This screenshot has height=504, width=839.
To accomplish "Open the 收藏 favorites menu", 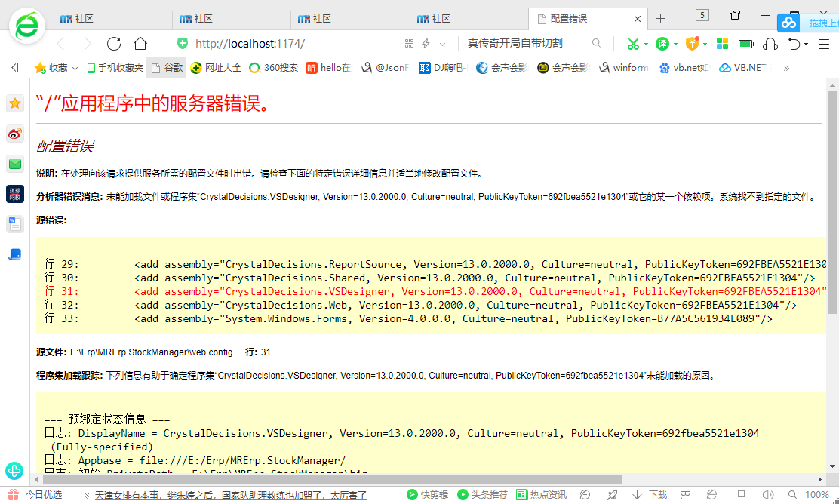I will click(x=51, y=68).
